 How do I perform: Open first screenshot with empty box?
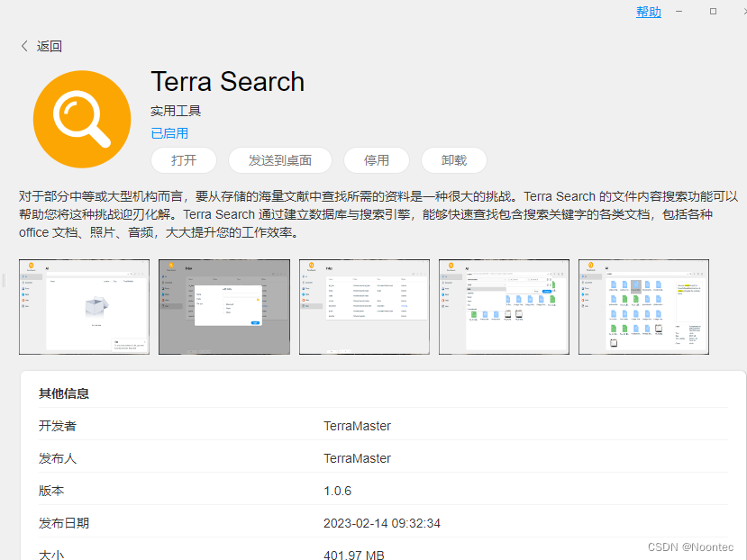tap(84, 307)
